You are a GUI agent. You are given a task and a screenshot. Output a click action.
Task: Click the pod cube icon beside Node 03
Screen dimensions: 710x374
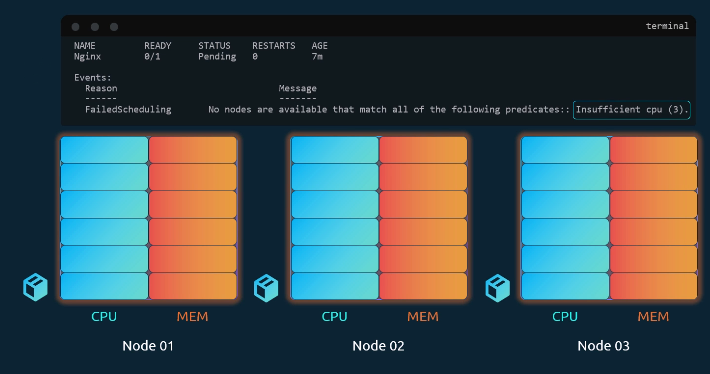(498, 288)
